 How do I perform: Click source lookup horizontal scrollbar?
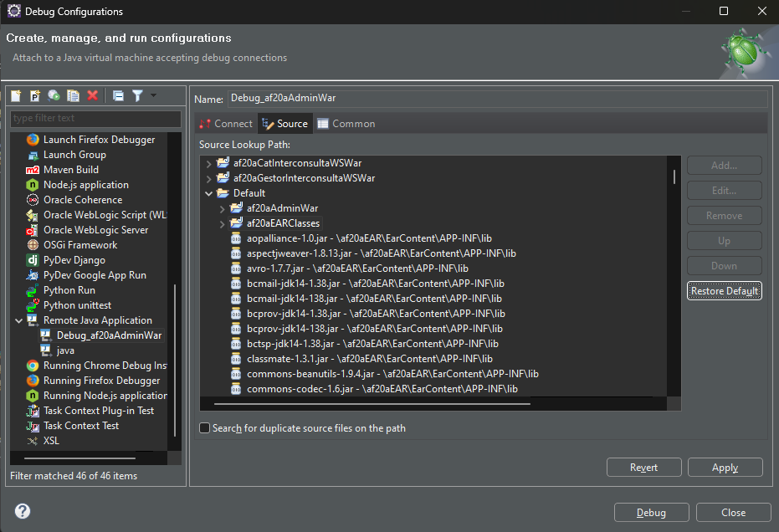tap(372, 404)
